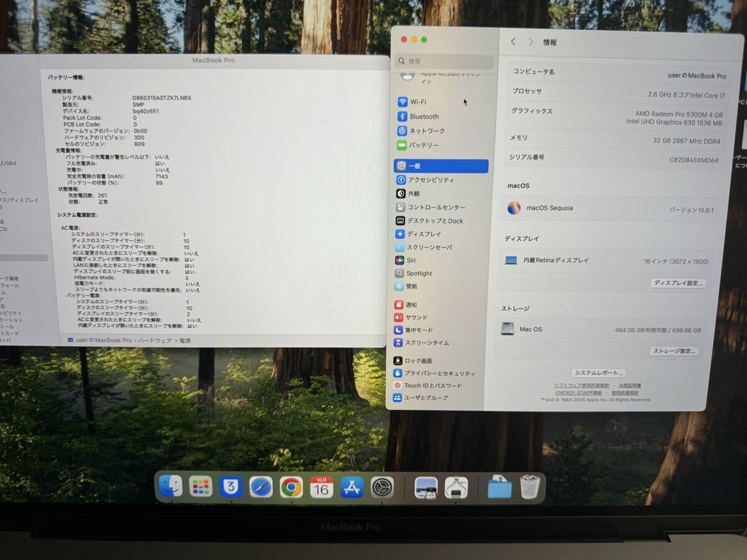
Task: Open Launchpad from the Dock
Action: click(x=201, y=487)
